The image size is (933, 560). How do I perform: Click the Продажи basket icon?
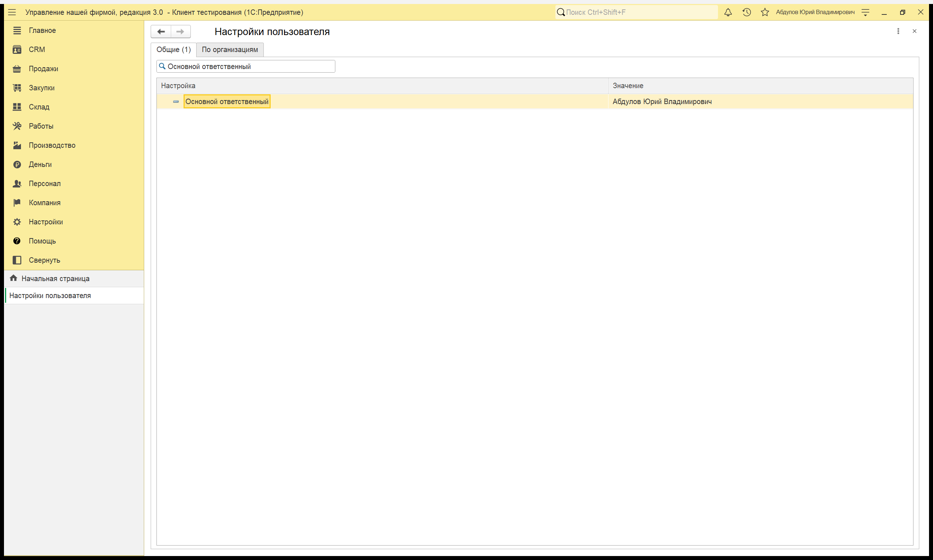[17, 69]
